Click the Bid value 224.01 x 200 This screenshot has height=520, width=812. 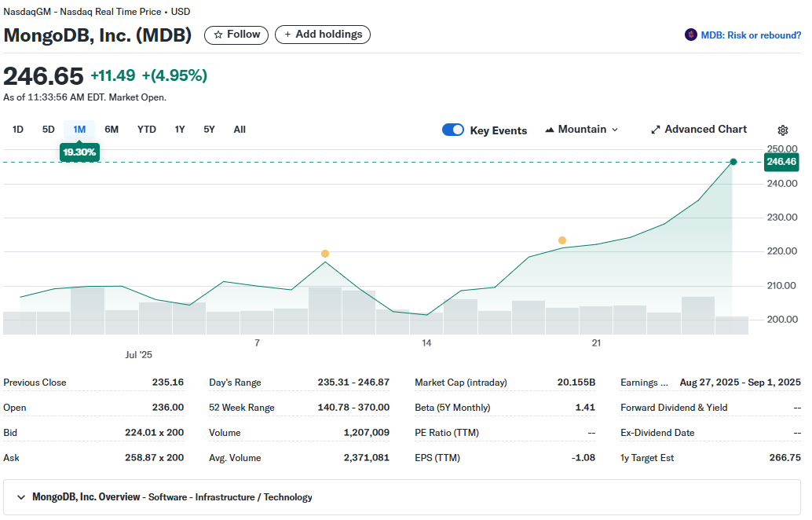(155, 433)
